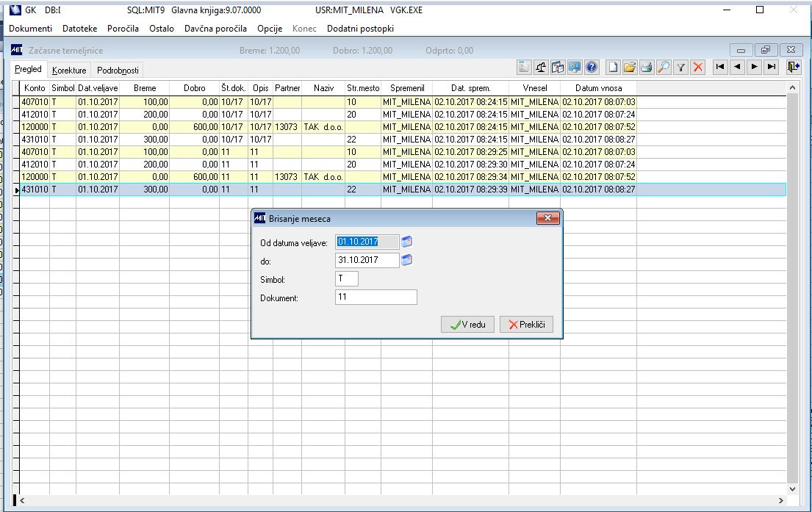
Task: Open the Davčna poročila menu
Action: pos(215,29)
